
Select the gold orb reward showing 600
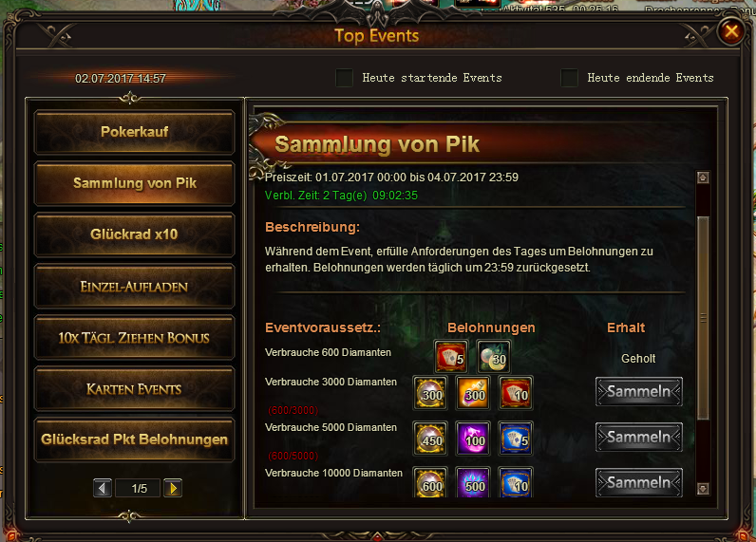pos(430,482)
